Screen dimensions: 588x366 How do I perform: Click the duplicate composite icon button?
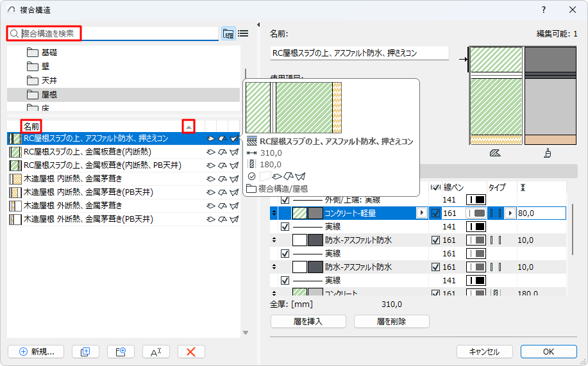pyautogui.click(x=85, y=352)
